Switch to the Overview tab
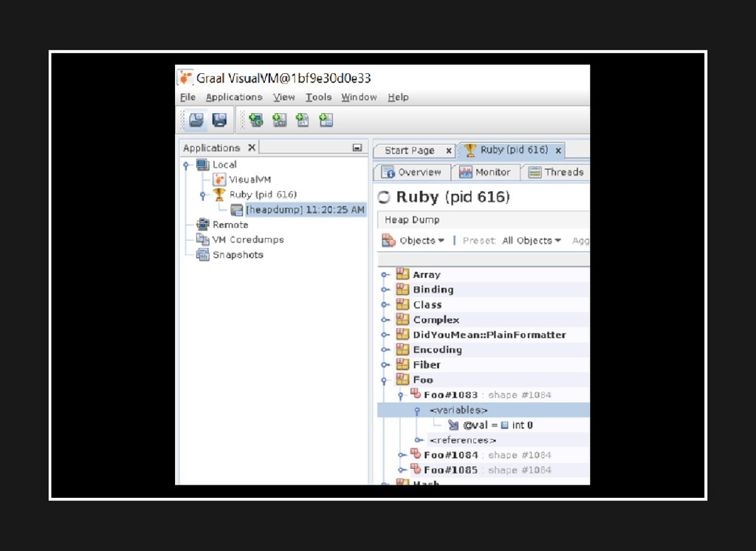Image resolution: width=756 pixels, height=551 pixels. point(411,172)
